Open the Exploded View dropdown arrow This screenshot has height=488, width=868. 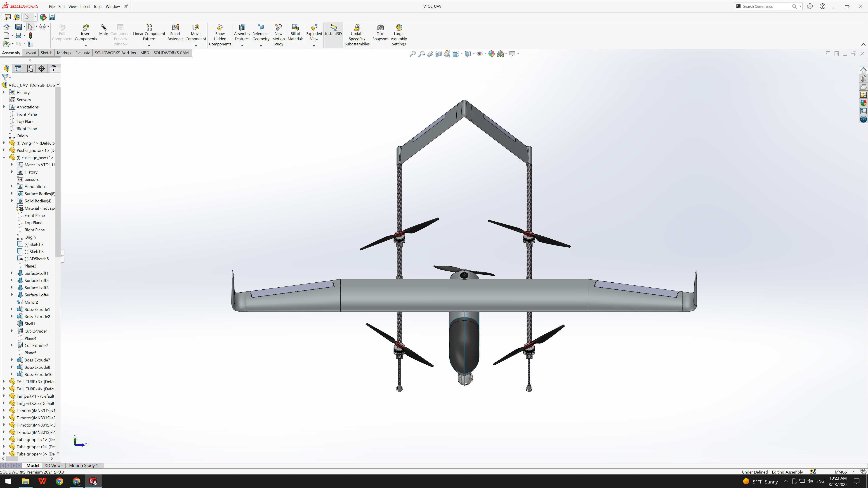(314, 45)
